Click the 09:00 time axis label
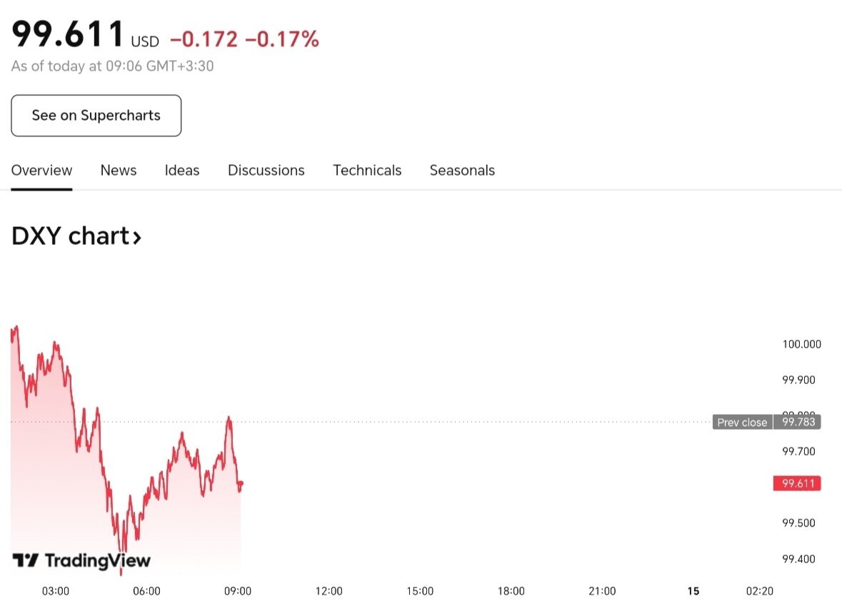The width and height of the screenshot is (842, 616). (238, 591)
